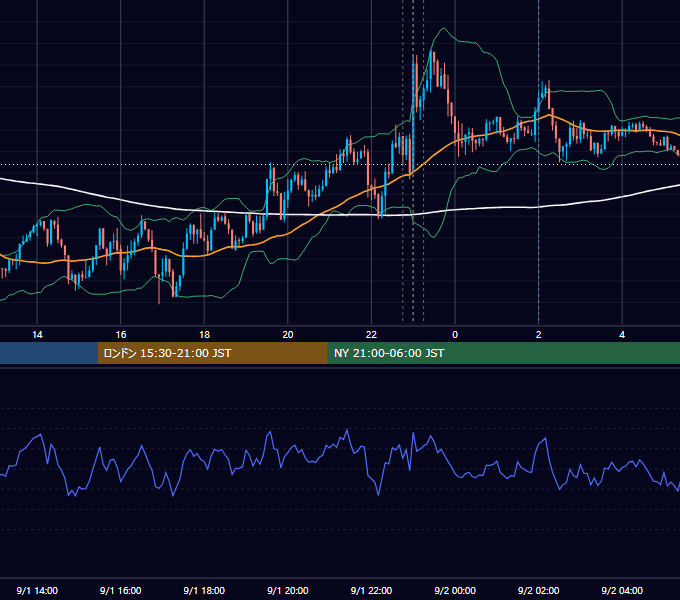
Task: Click the blue dashed vertical marker at 2
Action: pos(539,161)
